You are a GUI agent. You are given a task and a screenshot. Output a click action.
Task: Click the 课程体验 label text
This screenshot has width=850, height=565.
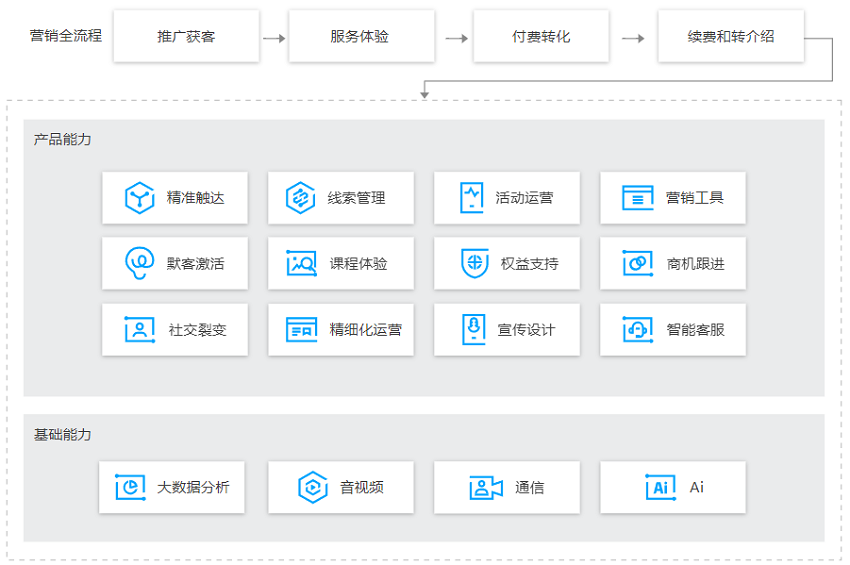pos(358,264)
